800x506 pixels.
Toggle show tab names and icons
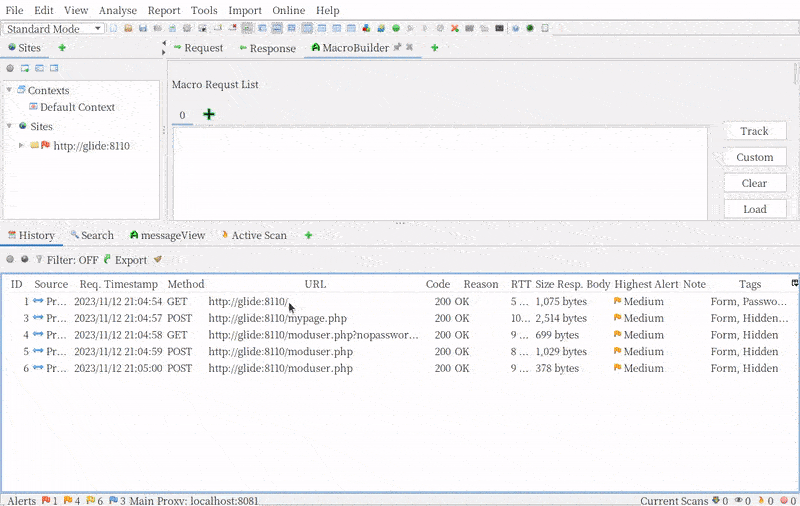pyautogui.click(x=247, y=29)
